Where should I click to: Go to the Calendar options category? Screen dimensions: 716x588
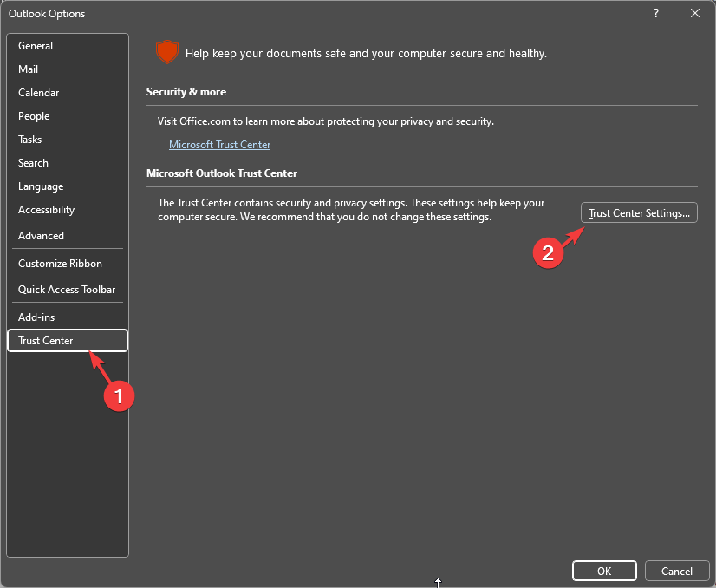[x=67, y=92]
